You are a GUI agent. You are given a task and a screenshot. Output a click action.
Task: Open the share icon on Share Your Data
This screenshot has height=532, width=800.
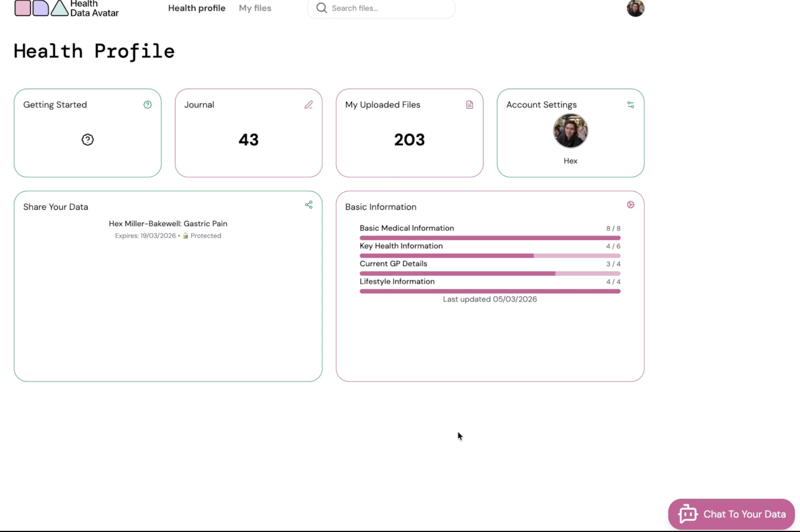coord(309,205)
